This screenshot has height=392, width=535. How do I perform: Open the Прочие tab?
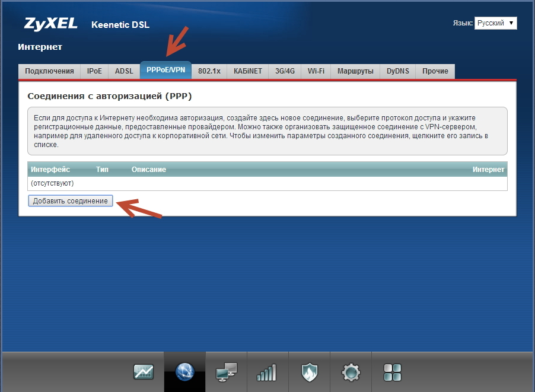[435, 71]
